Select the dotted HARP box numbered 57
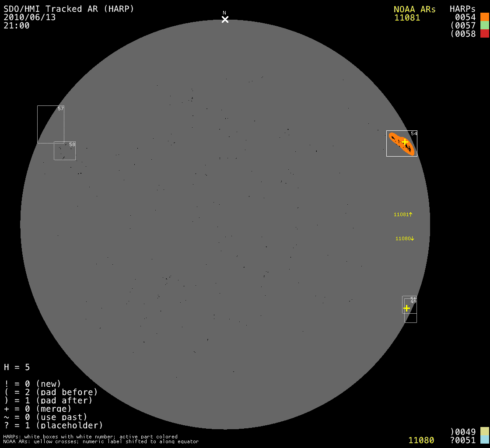490x448 pixels. pyautogui.click(x=50, y=124)
